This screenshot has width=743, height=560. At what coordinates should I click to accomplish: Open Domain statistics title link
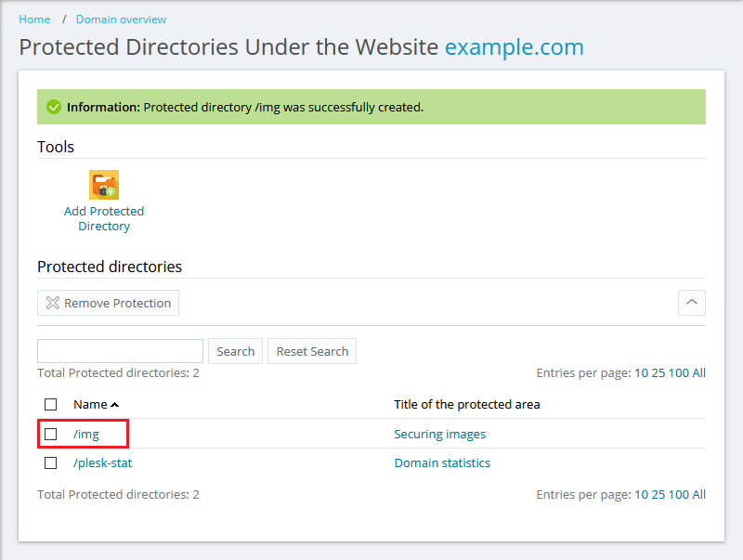[442, 462]
